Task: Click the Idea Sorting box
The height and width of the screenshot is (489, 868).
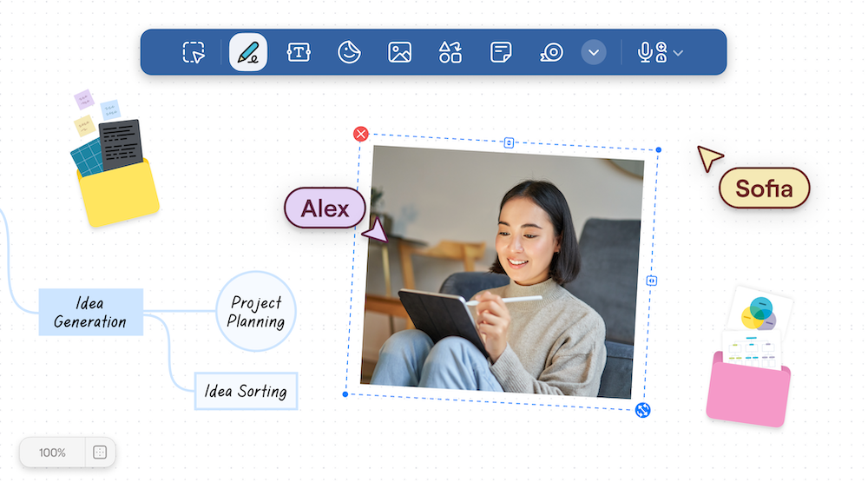Action: click(x=246, y=391)
